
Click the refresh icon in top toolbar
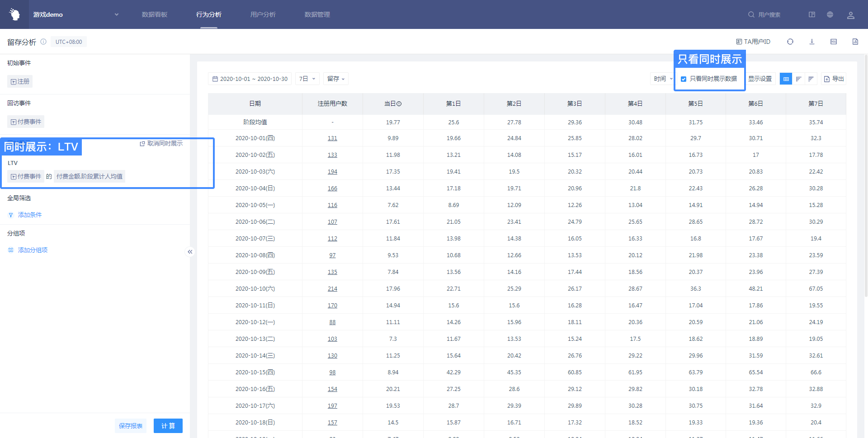click(x=790, y=42)
